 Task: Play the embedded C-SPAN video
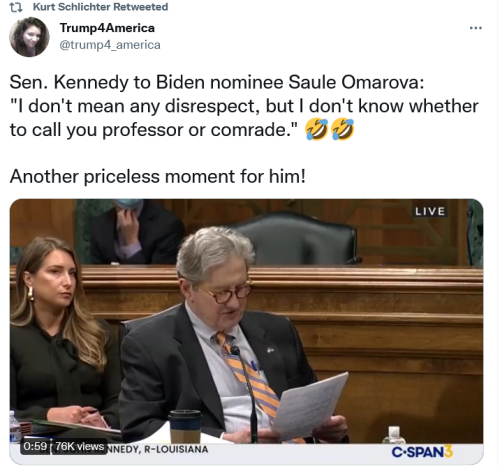point(246,331)
